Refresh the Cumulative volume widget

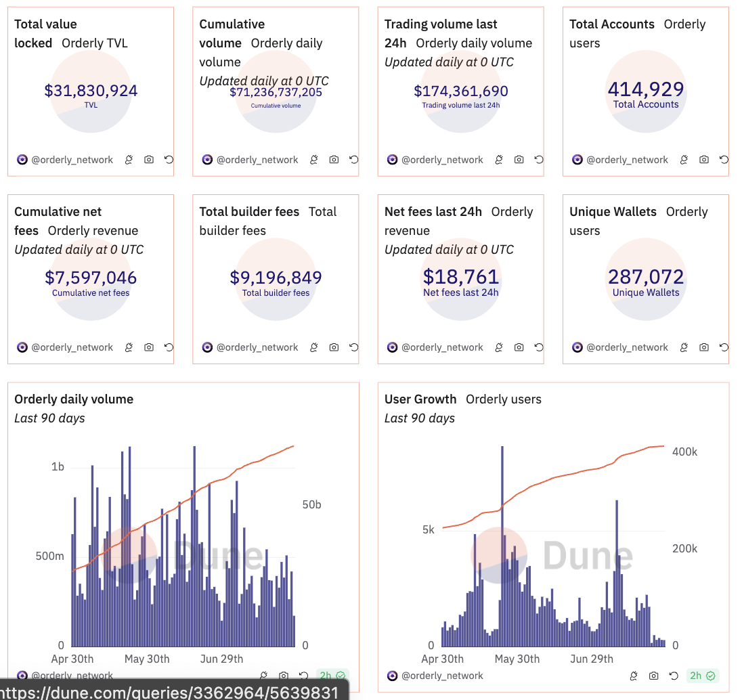pos(353,160)
